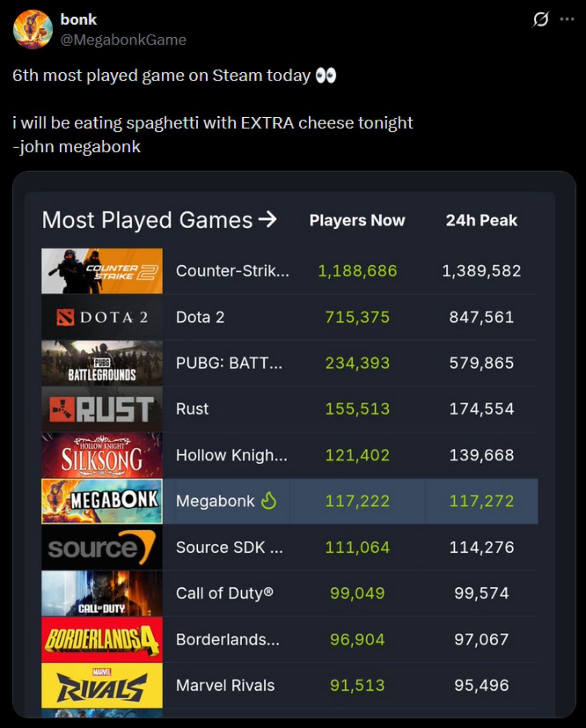The height and width of the screenshot is (728, 586).
Task: Click the Megabonk trending flame icon
Action: coord(269,500)
